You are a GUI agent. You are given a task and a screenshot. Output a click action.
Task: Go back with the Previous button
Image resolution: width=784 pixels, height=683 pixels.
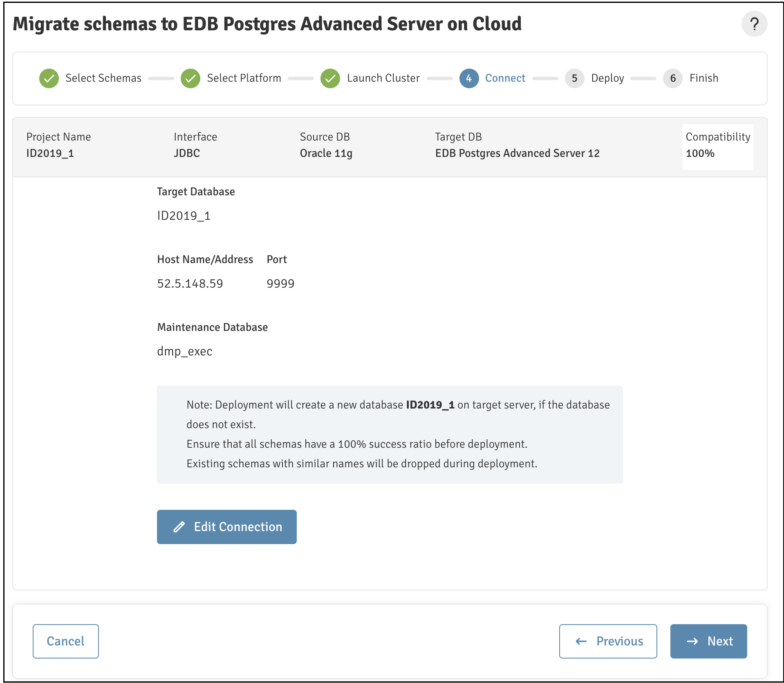click(x=608, y=641)
